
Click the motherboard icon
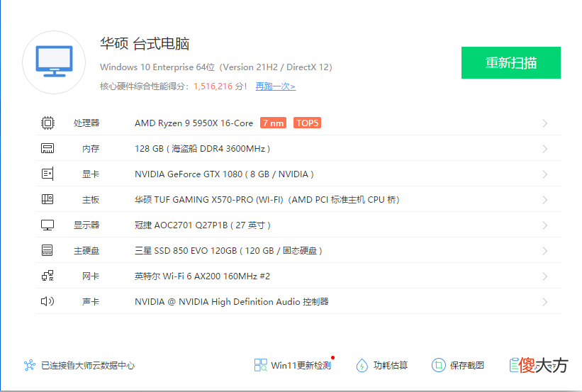click(x=47, y=199)
